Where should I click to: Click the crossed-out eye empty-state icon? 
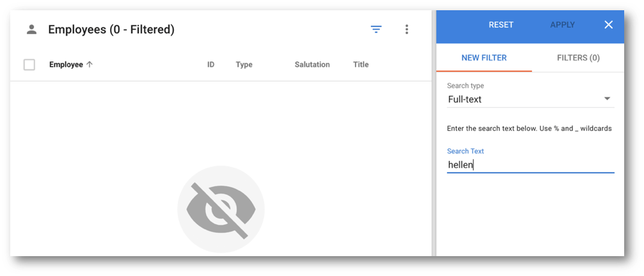point(221,209)
